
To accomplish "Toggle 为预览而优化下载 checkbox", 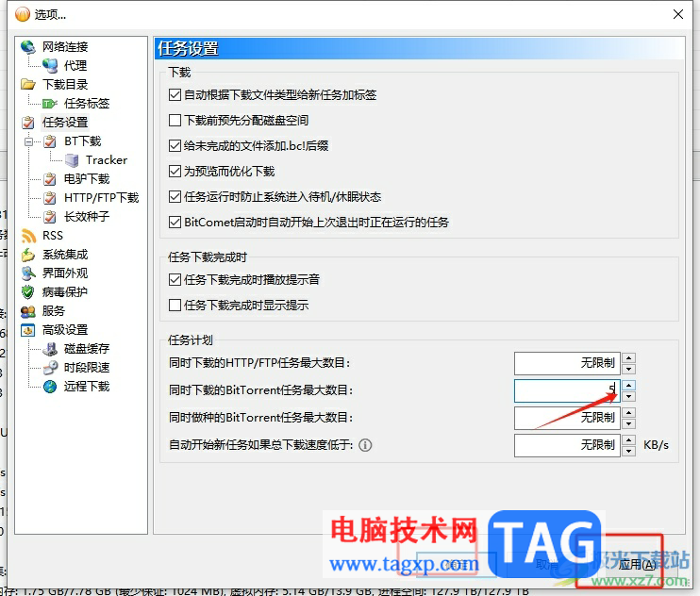I will coord(175,171).
